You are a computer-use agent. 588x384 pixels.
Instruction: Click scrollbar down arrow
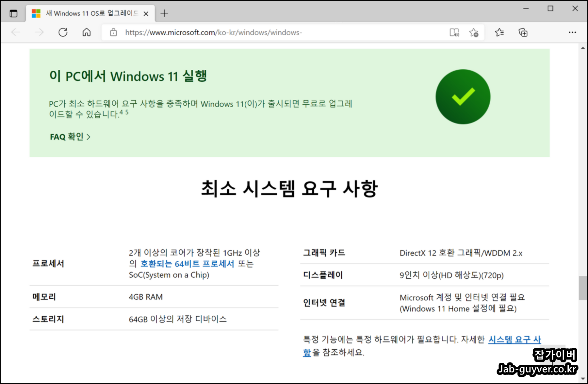click(583, 379)
